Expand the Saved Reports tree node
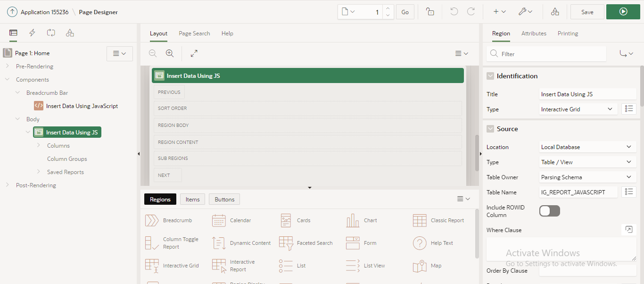644x284 pixels. tap(39, 172)
